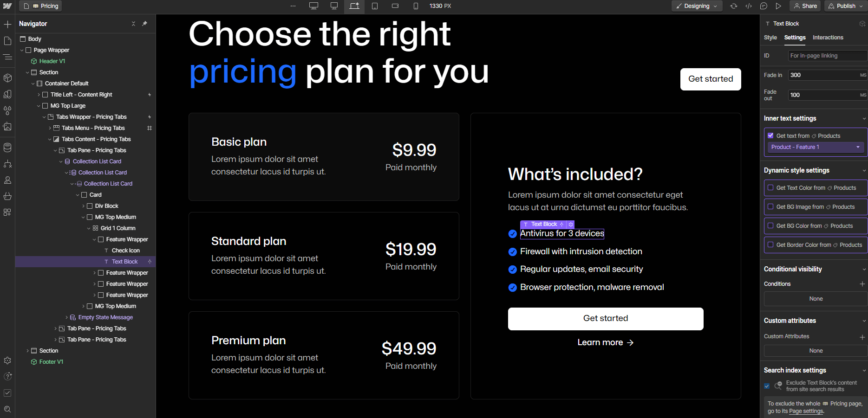Open the Assets panel
868x418 pixels.
point(7,127)
